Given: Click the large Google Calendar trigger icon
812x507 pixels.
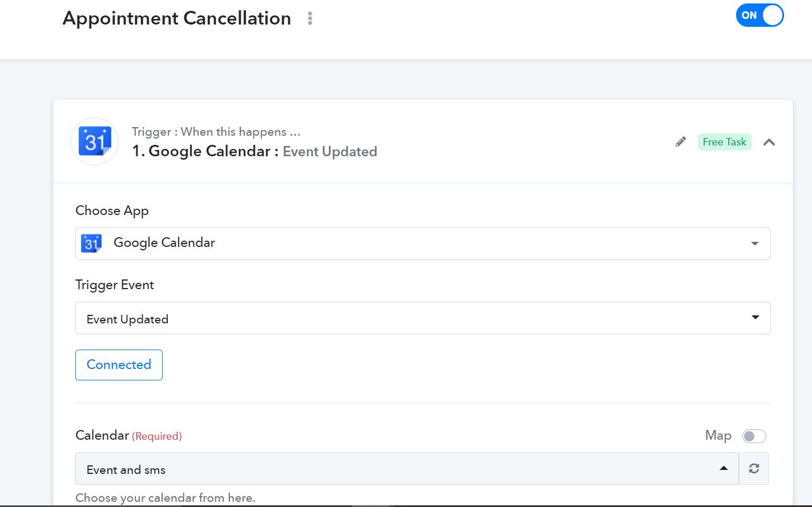Looking at the screenshot, I should click(x=95, y=141).
